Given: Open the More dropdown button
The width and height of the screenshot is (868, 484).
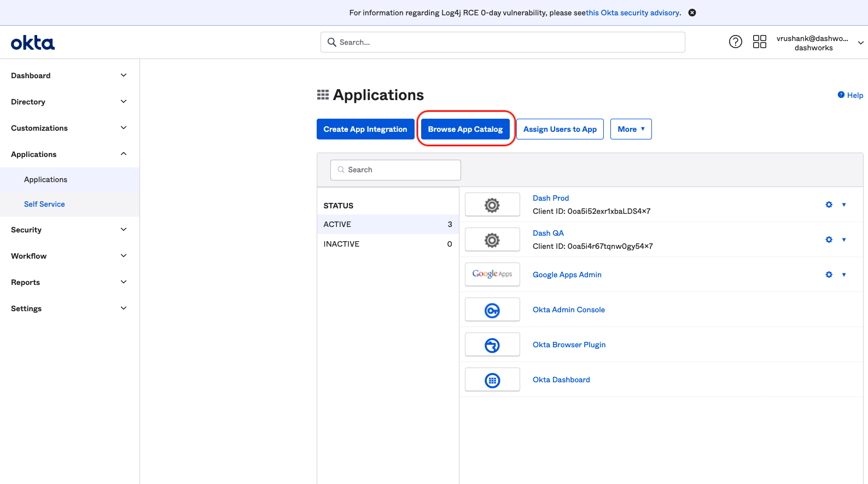Looking at the screenshot, I should click(631, 129).
